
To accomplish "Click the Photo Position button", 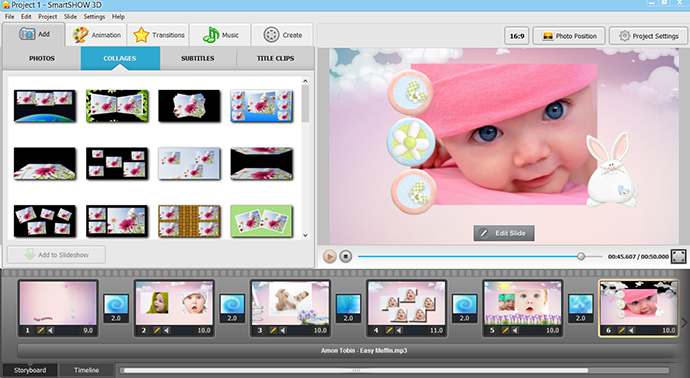I will click(569, 36).
